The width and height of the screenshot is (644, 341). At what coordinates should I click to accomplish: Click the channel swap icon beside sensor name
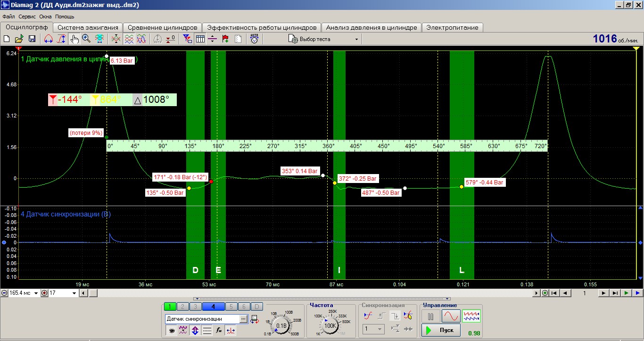pos(254,319)
